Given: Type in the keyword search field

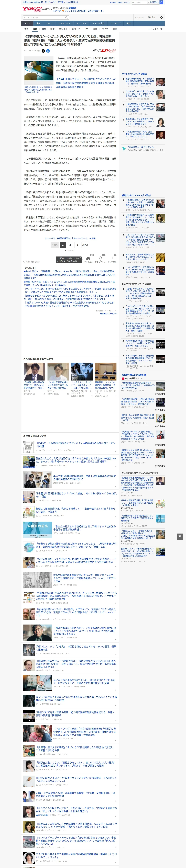Looking at the screenshot, I should pyautogui.click(x=44, y=17).
